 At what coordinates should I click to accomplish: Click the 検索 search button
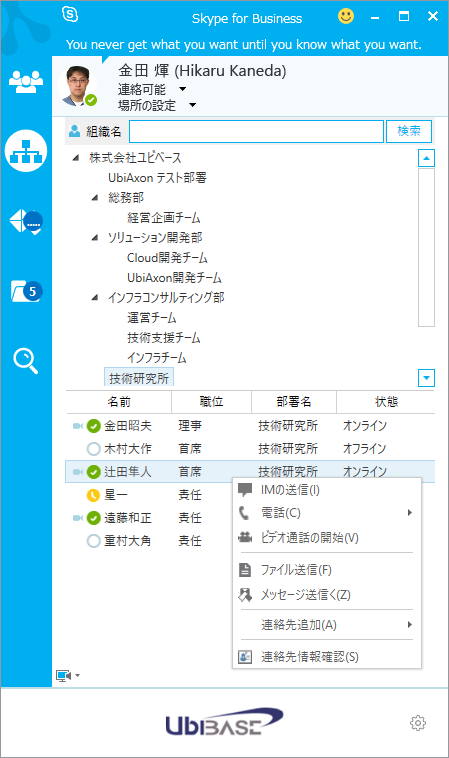[409, 131]
